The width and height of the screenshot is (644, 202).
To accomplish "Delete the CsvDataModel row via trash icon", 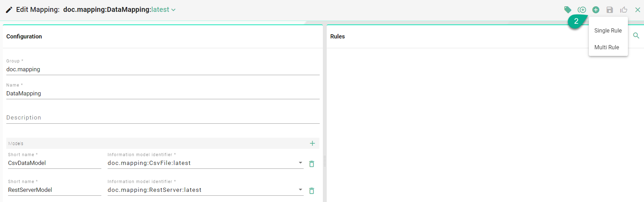I will pos(312,164).
